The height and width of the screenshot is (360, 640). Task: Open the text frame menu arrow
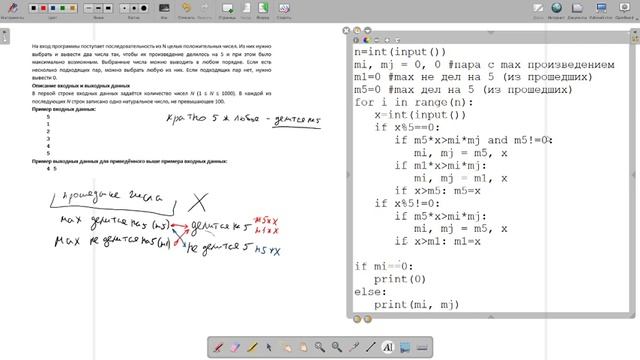tap(368, 31)
